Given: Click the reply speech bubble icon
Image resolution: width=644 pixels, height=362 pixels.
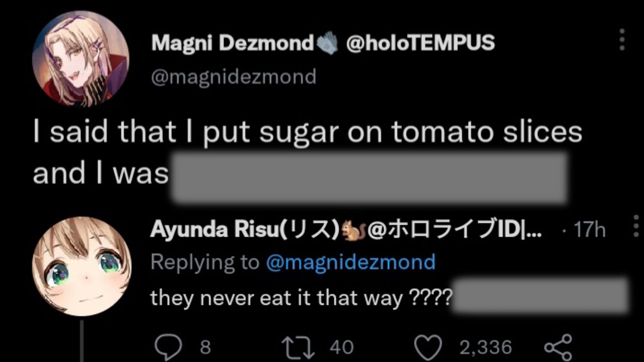Looking at the screenshot, I should (168, 347).
